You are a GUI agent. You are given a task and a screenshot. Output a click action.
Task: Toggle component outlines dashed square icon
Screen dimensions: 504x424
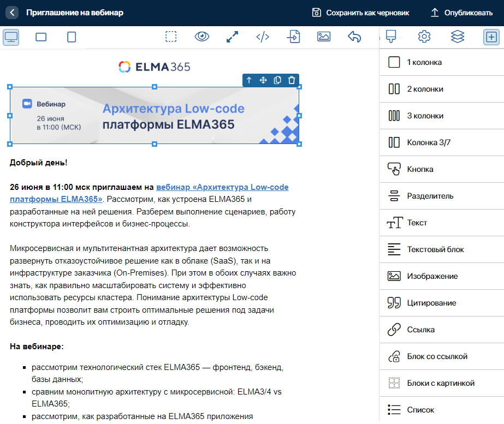171,37
